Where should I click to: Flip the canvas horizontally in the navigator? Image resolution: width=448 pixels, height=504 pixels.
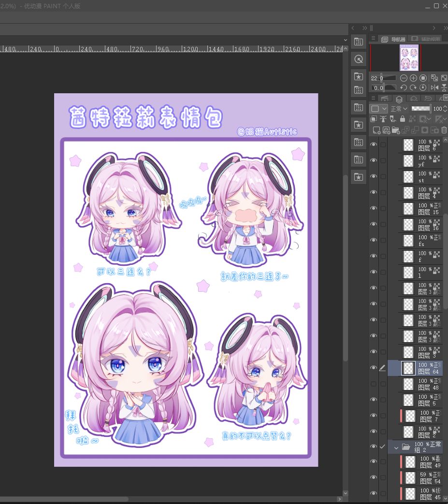pyautogui.click(x=434, y=87)
